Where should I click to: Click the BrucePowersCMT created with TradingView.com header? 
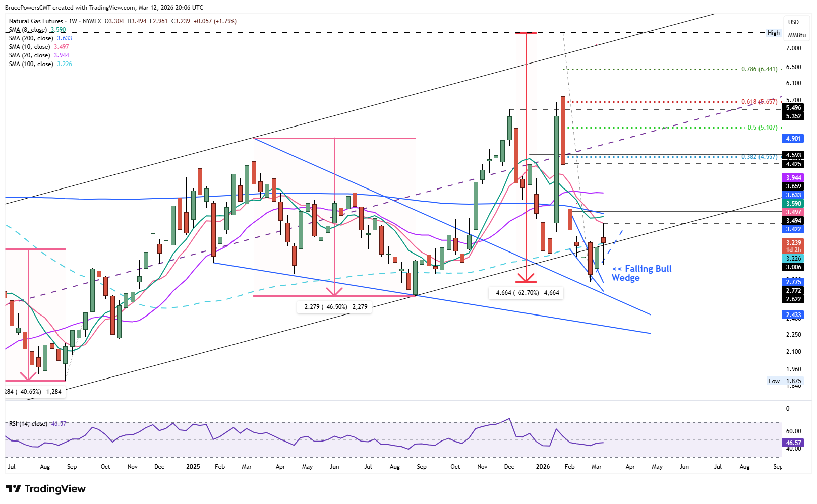click(x=104, y=8)
